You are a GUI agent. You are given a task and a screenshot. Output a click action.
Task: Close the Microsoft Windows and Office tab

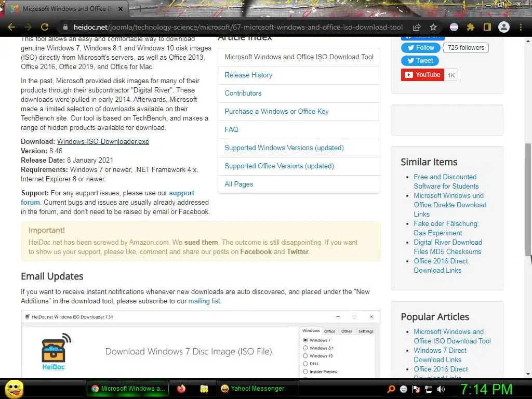(x=121, y=9)
